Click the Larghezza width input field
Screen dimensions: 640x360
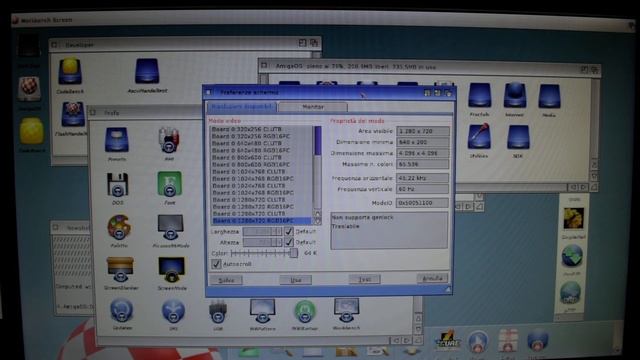coord(262,231)
